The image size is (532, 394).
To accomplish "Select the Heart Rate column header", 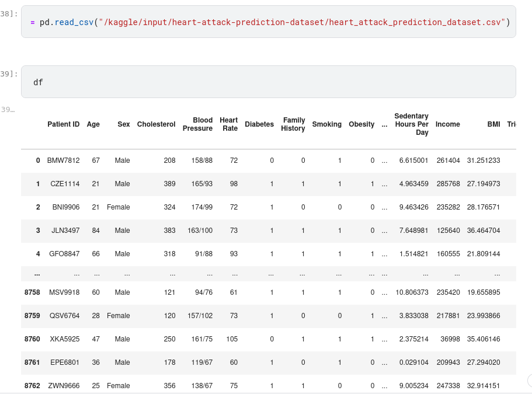I will 228,124.
